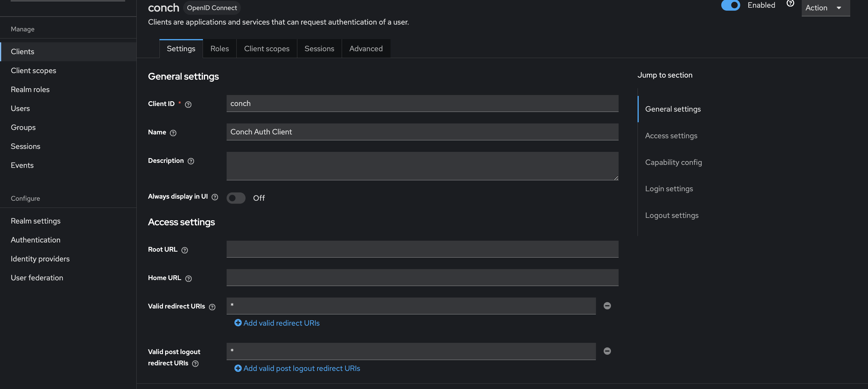Click the Home URL input field

click(x=422, y=277)
